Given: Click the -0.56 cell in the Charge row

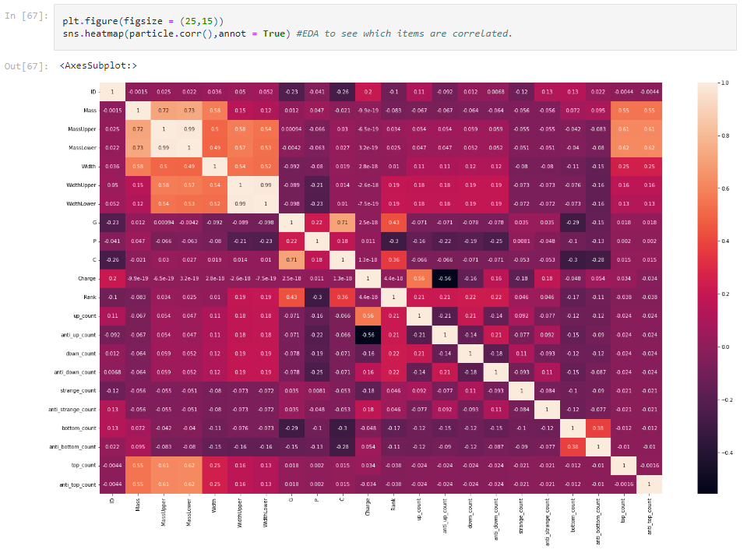Looking at the screenshot, I should point(445,278).
